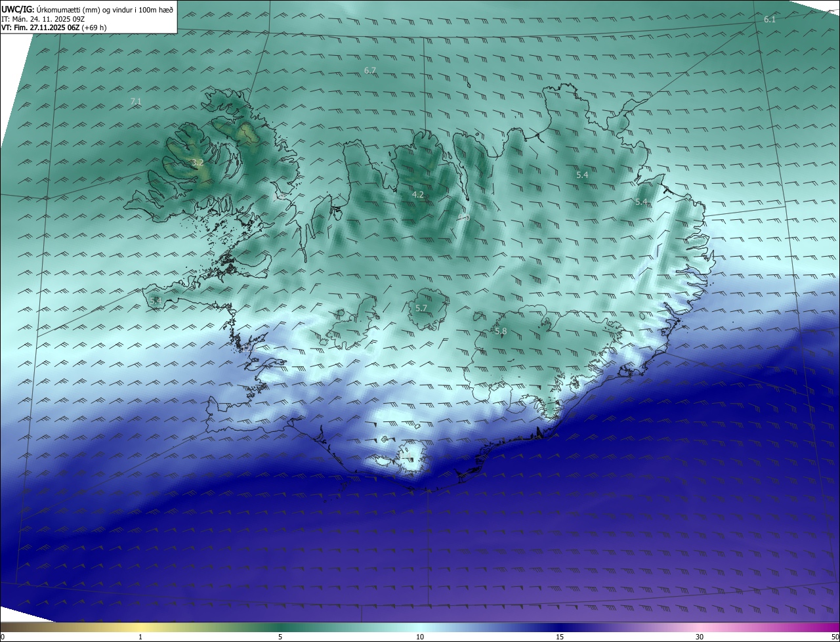This screenshot has height=642, width=840.
Task: Click the 6.1 value label on the map
Action: pos(770,20)
